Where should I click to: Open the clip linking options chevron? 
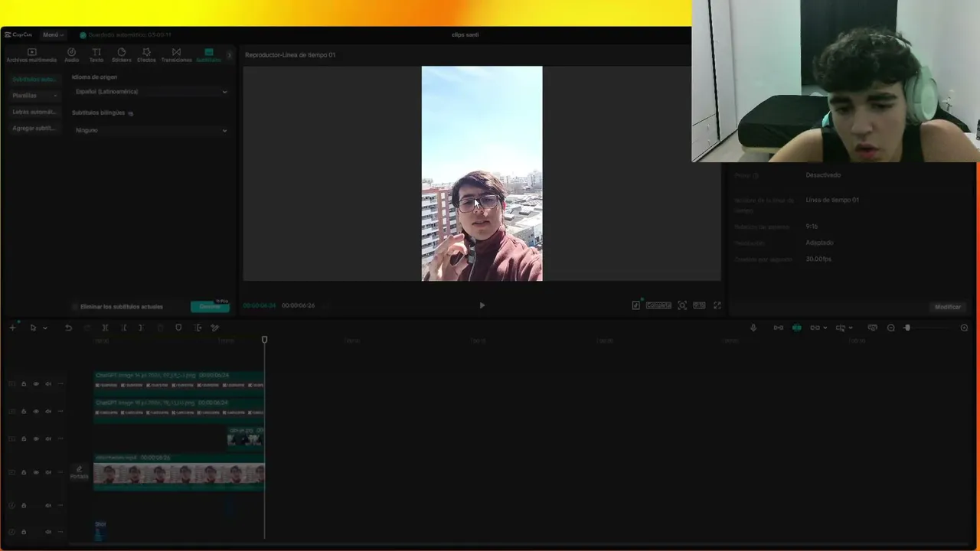(825, 328)
